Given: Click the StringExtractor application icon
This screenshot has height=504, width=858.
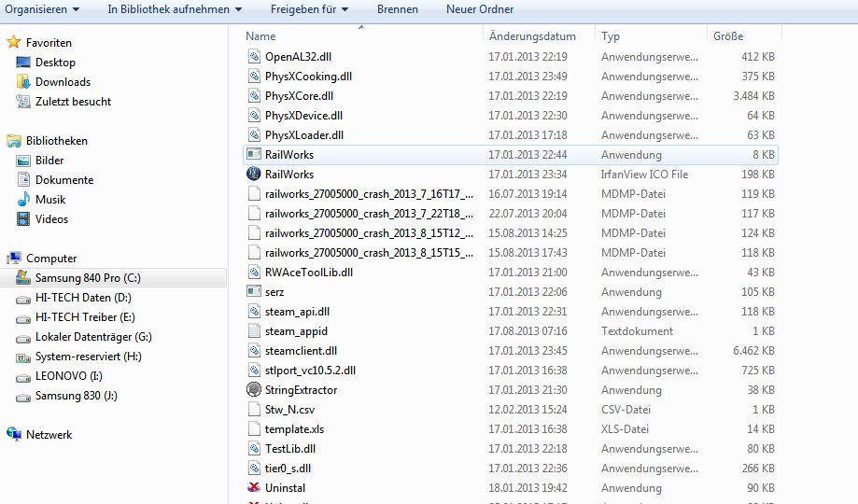Looking at the screenshot, I should pos(253,389).
